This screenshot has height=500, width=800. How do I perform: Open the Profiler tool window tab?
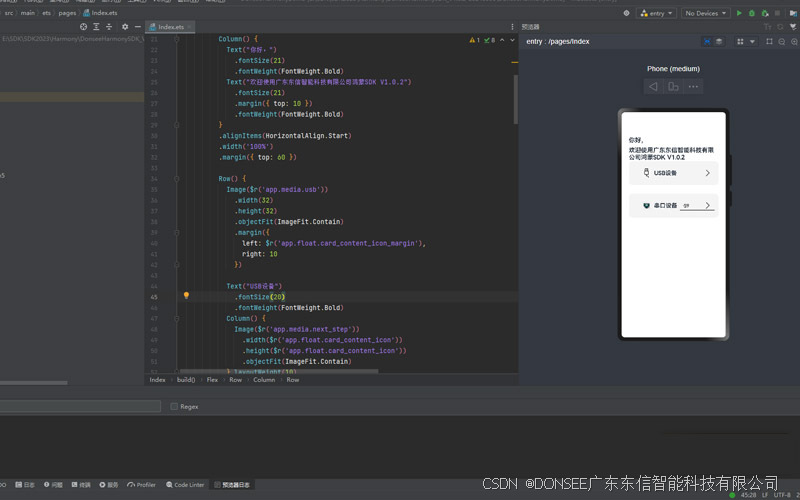point(142,484)
